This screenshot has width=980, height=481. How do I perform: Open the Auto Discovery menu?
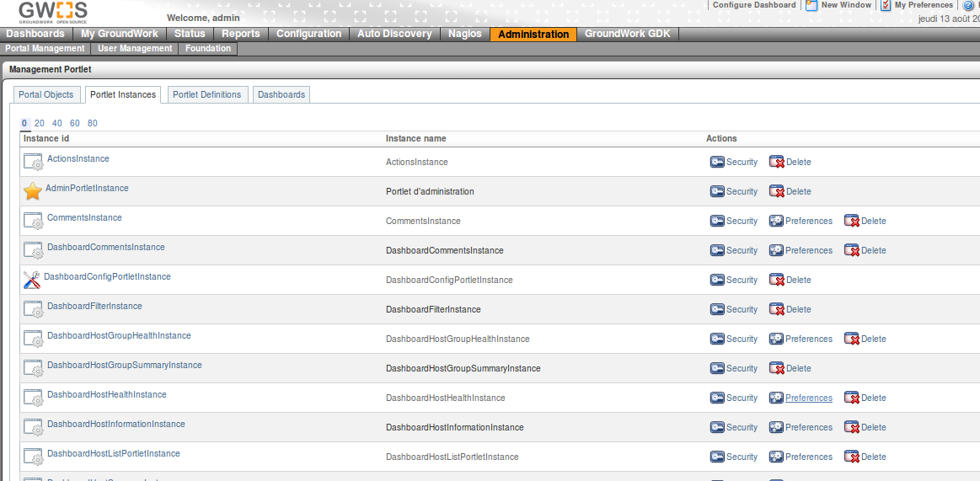click(394, 34)
